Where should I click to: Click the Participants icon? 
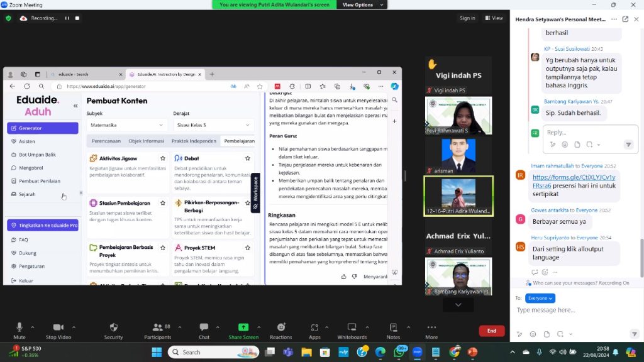[x=158, y=327]
